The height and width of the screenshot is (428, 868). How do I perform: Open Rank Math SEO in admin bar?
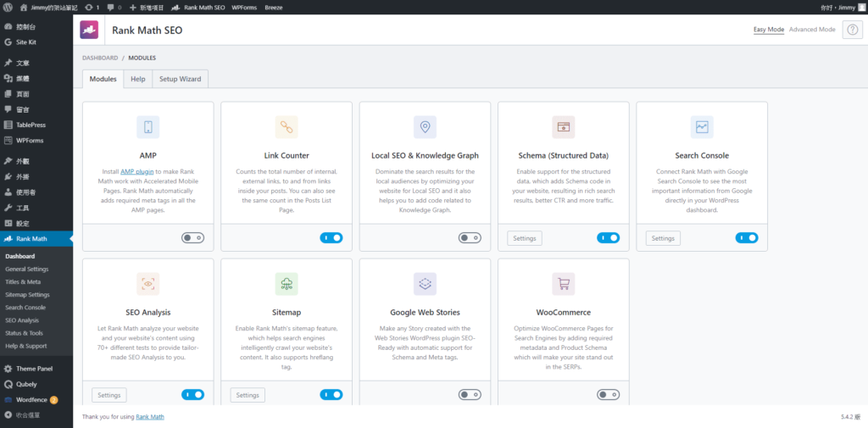pyautogui.click(x=198, y=8)
